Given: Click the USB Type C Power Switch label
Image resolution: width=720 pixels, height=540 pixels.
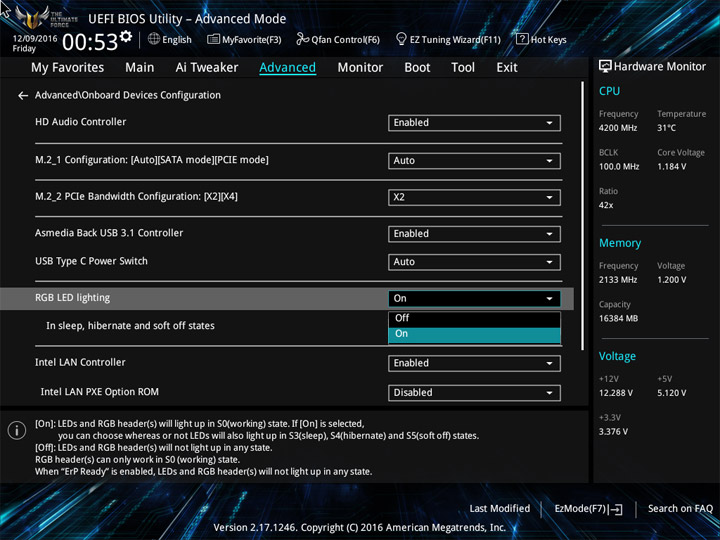Looking at the screenshot, I should coord(91,261).
